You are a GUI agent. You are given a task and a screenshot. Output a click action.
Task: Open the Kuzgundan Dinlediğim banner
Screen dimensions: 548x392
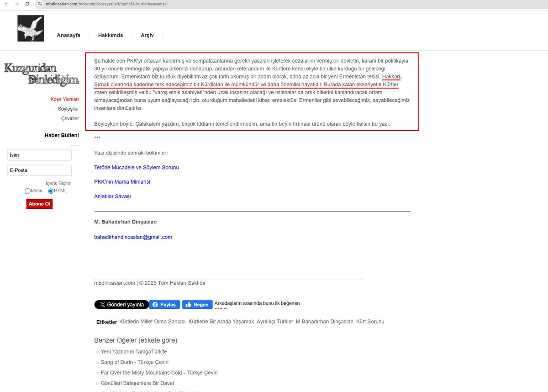(x=42, y=75)
